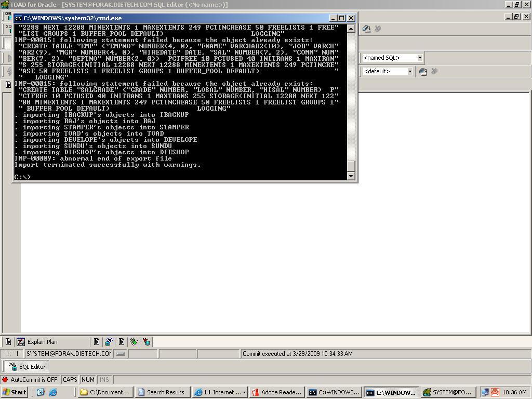Open the DBMS Output tab with speech bubble
Viewport: 532px width, 399px height.
[109, 342]
